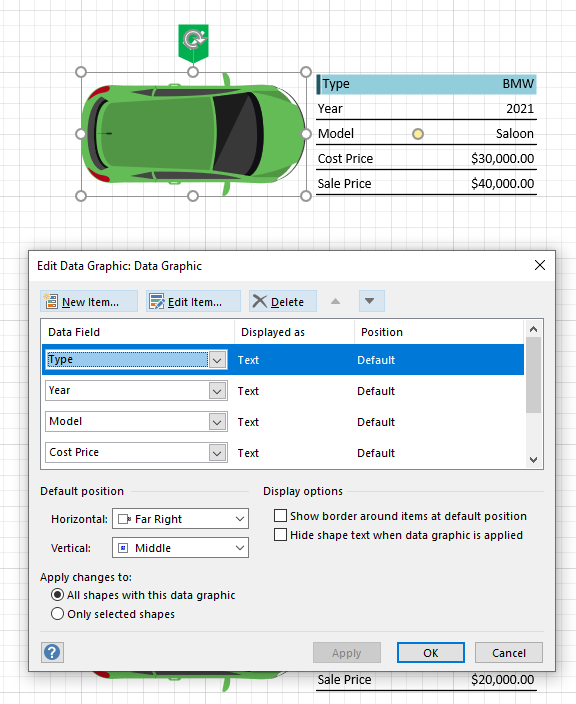Click the yellow control handle beside Model
The width and height of the screenshot is (576, 704).
[418, 134]
